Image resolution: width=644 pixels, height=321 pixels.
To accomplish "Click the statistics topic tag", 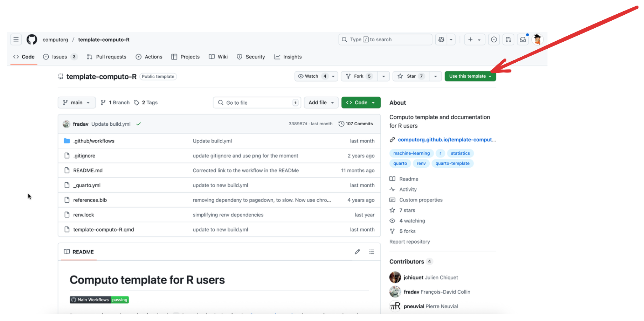I will coord(460,153).
